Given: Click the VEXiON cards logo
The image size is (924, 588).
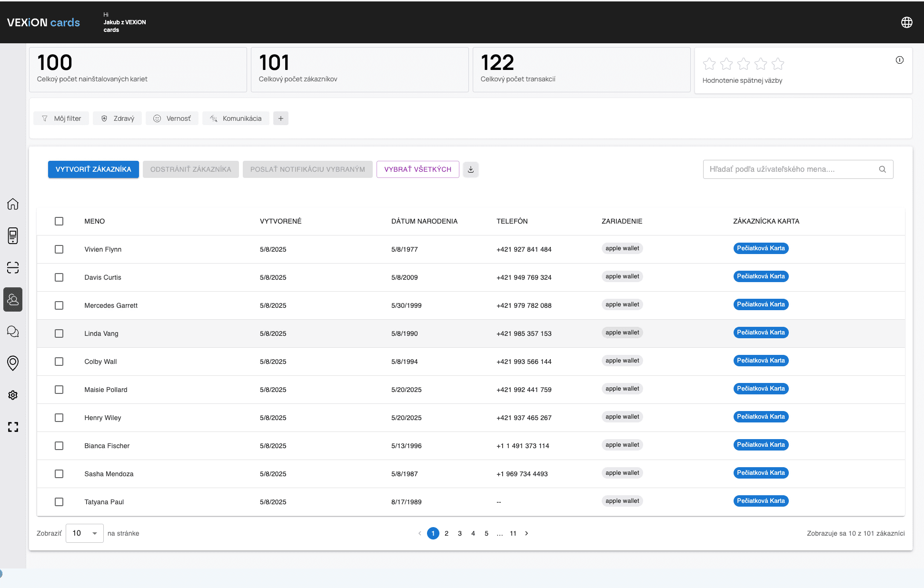Looking at the screenshot, I should pyautogui.click(x=43, y=22).
